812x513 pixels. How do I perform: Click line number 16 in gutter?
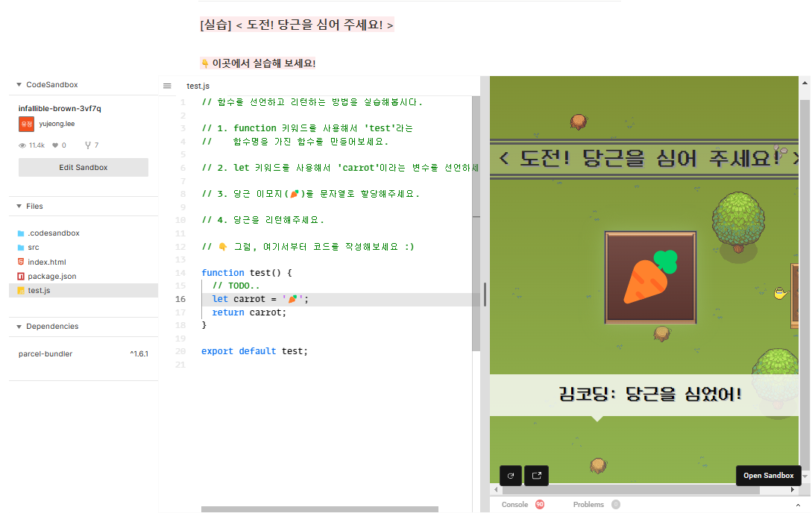click(x=180, y=299)
